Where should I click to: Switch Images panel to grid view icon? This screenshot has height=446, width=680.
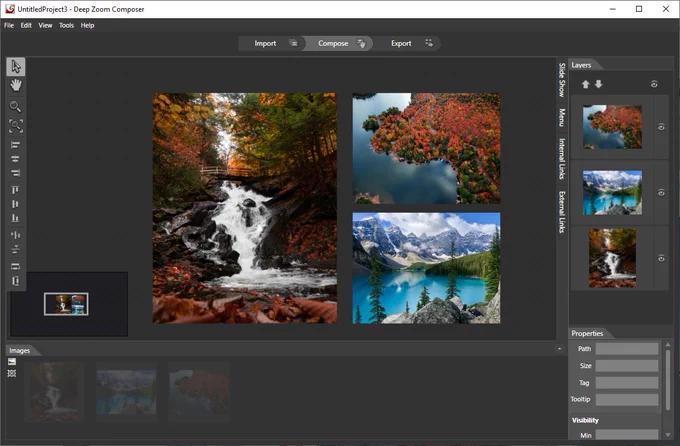(x=12, y=373)
